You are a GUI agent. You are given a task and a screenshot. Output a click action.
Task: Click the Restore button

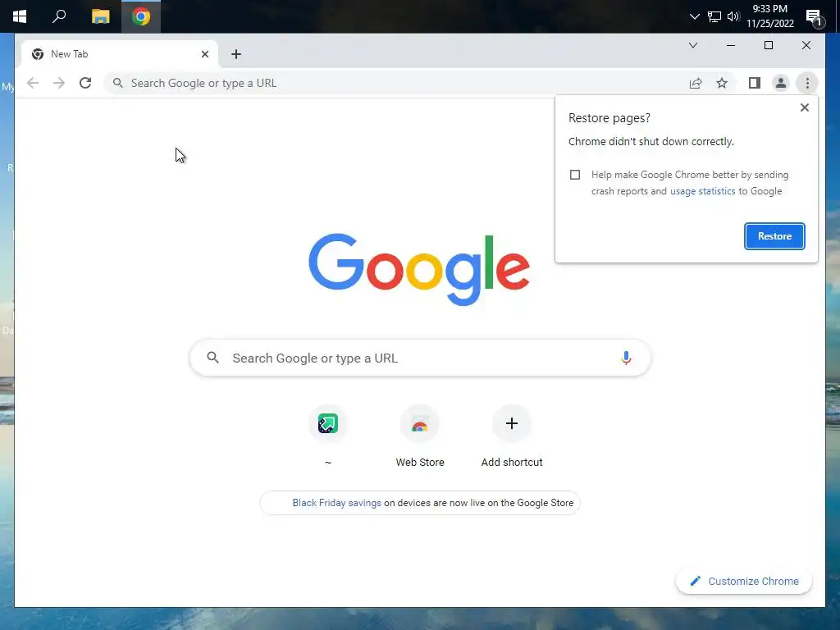click(x=774, y=236)
